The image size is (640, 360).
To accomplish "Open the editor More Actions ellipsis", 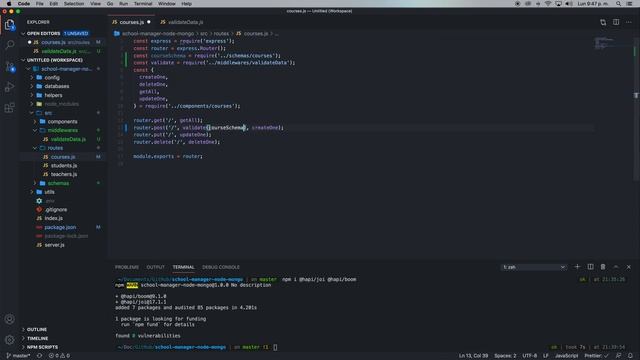I will click(629, 22).
